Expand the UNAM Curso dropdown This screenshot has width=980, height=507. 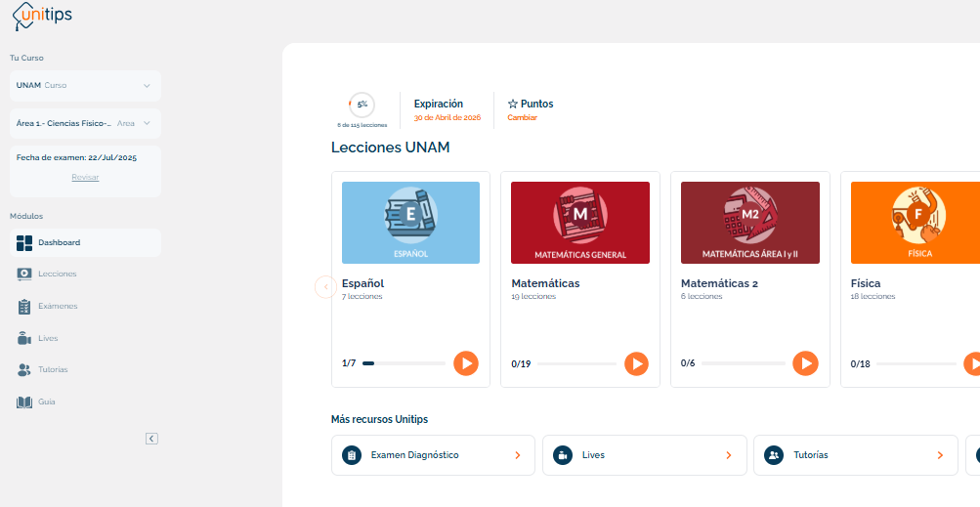click(x=86, y=86)
